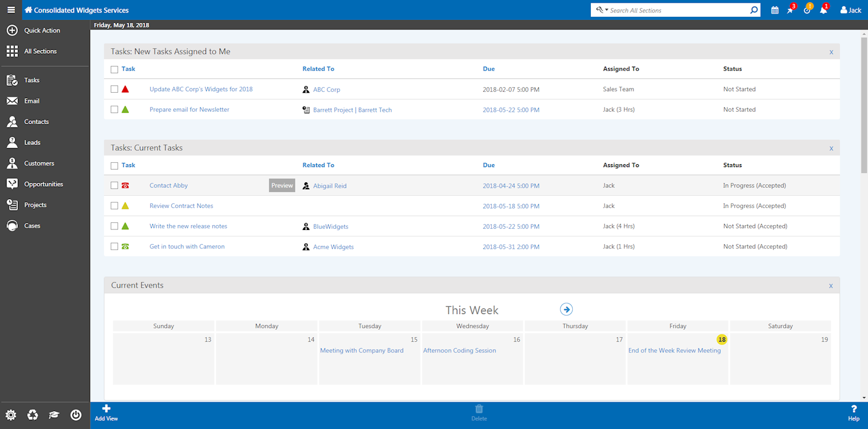Toggle select-all checkbox in New Tasks table
868x429 pixels.
click(x=114, y=69)
